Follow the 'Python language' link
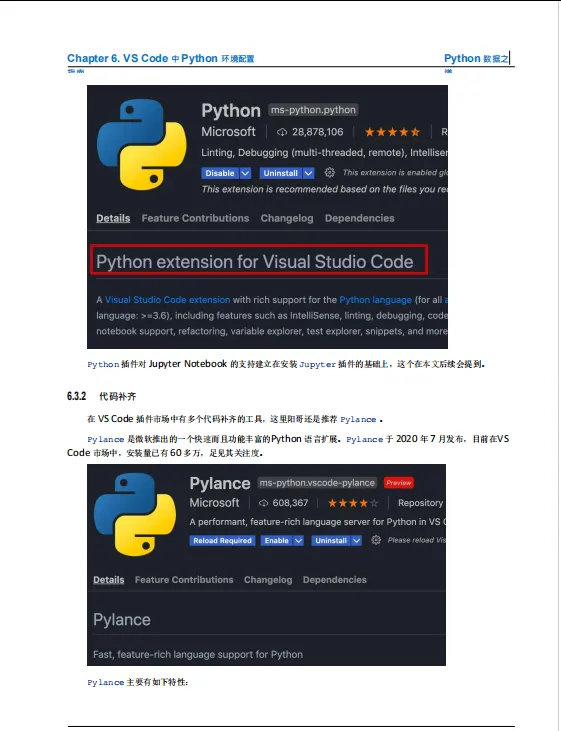561x731 pixels. (x=375, y=300)
